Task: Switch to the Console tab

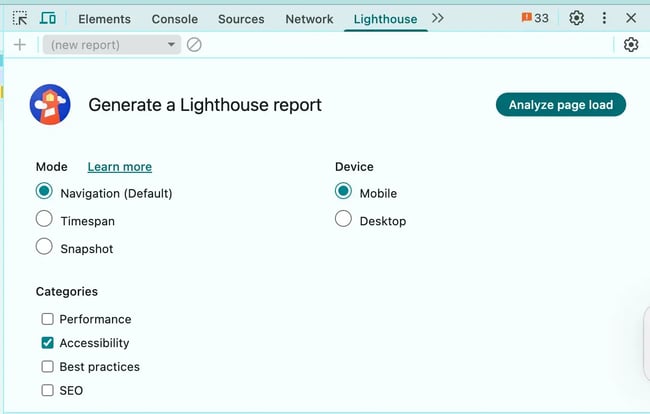Action: pos(174,19)
